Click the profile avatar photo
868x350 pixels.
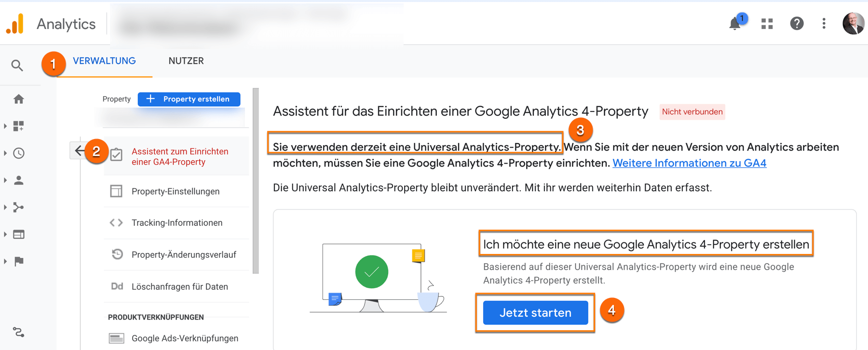(853, 23)
